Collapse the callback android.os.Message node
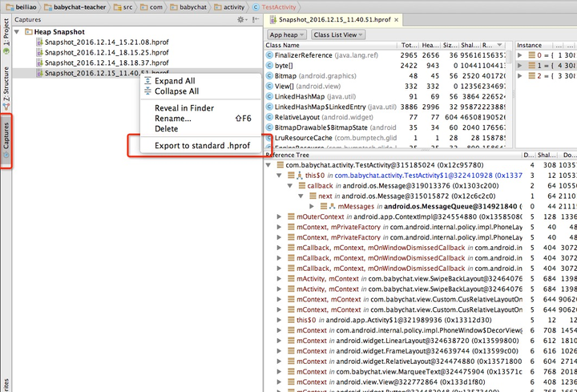 pos(290,186)
